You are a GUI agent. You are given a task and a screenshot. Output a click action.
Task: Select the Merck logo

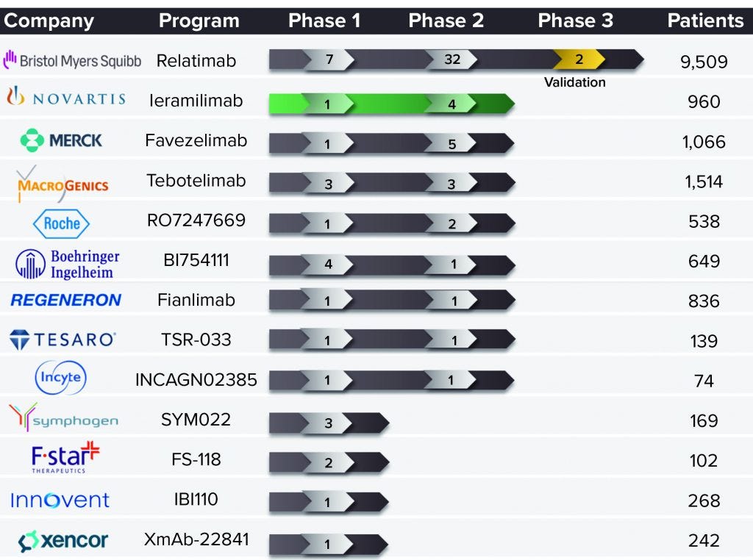coord(62,140)
